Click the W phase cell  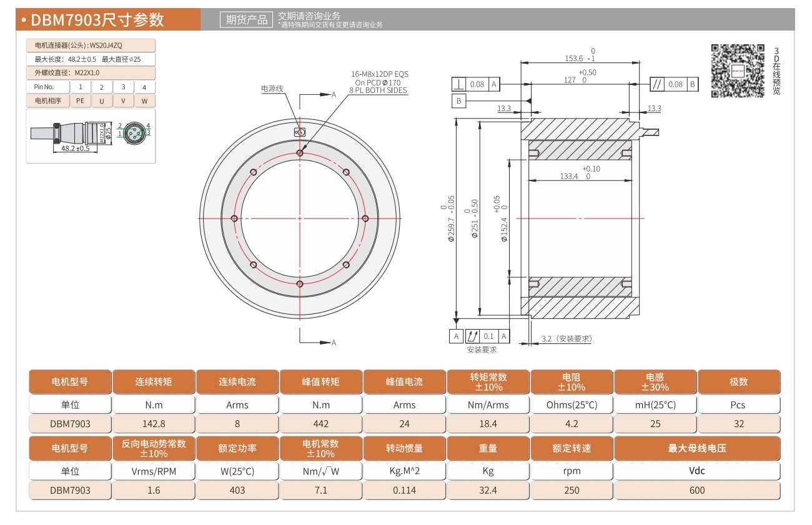pyautogui.click(x=145, y=101)
